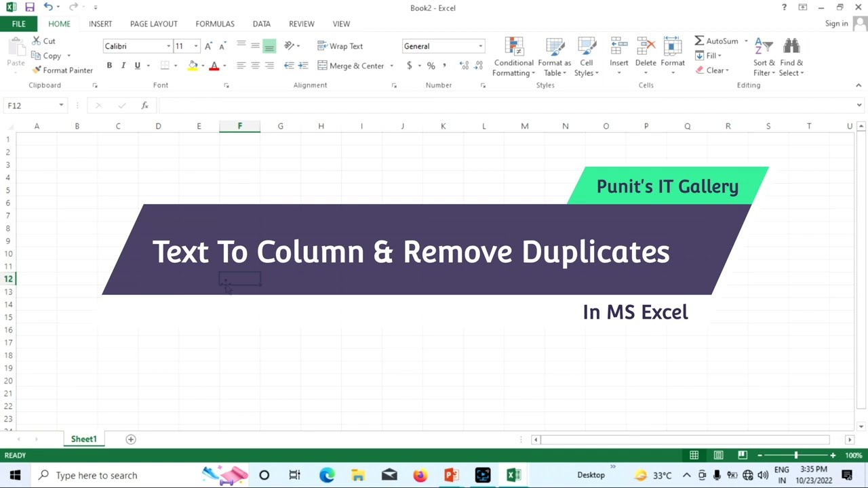Viewport: 868px width, 488px height.
Task: Click the fill color bucket swatch
Action: pos(193,66)
